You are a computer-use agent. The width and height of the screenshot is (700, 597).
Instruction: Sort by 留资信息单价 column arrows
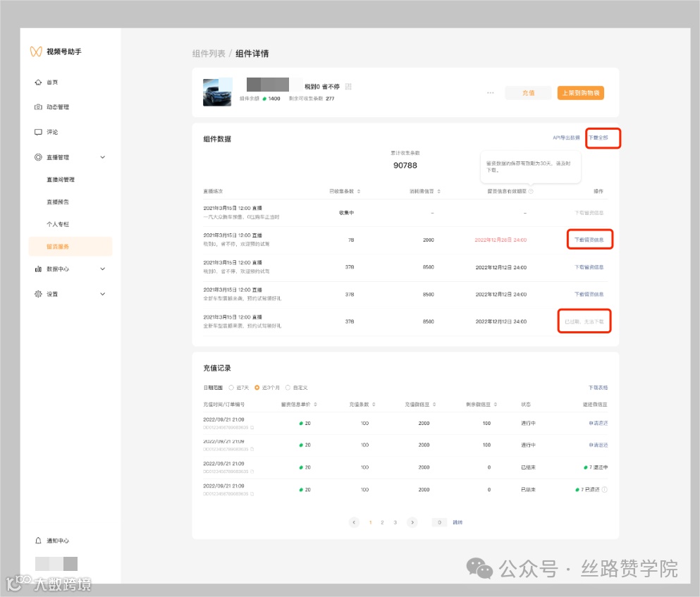pyautogui.click(x=315, y=405)
